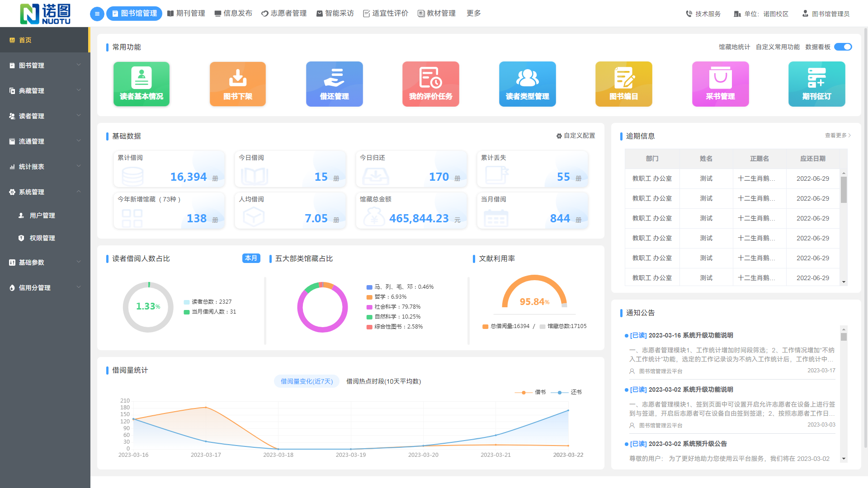Open the 图书编目 yellow shortcut icon

point(623,84)
